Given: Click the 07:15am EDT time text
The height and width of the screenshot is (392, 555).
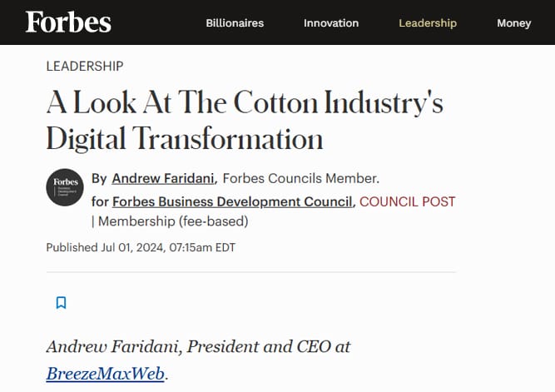Looking at the screenshot, I should point(202,247).
